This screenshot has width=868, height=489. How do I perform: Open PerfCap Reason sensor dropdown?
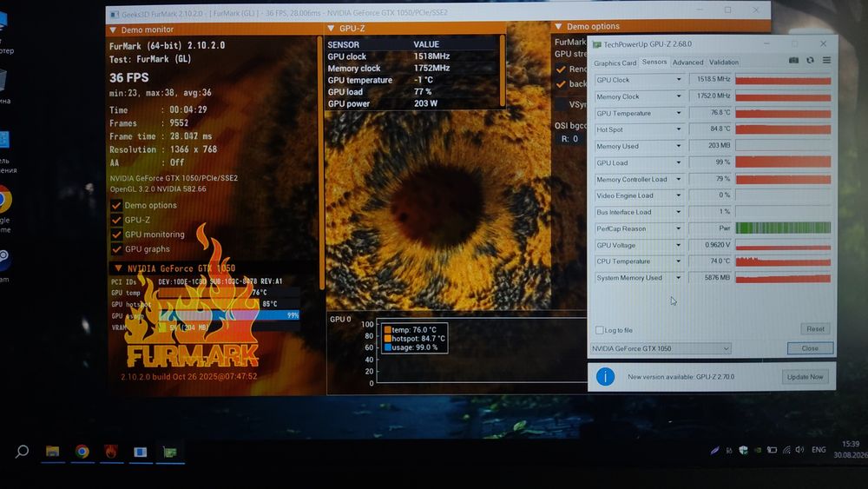tap(678, 228)
